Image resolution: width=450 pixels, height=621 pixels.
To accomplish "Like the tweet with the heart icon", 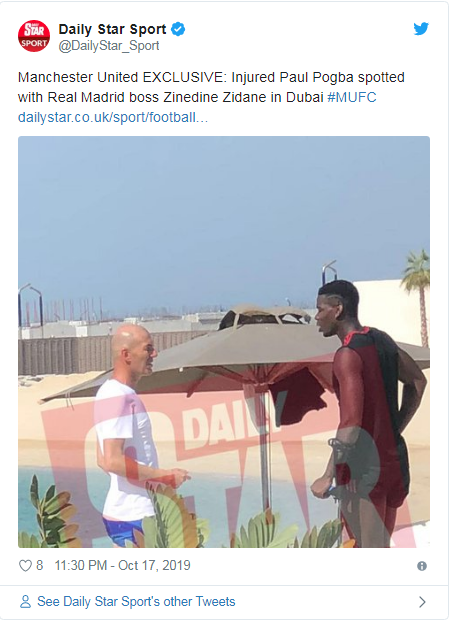I will pyautogui.click(x=25, y=566).
